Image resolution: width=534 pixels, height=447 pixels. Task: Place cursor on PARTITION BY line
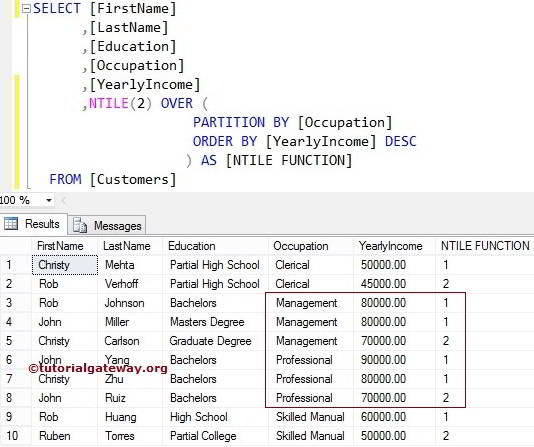[293, 123]
